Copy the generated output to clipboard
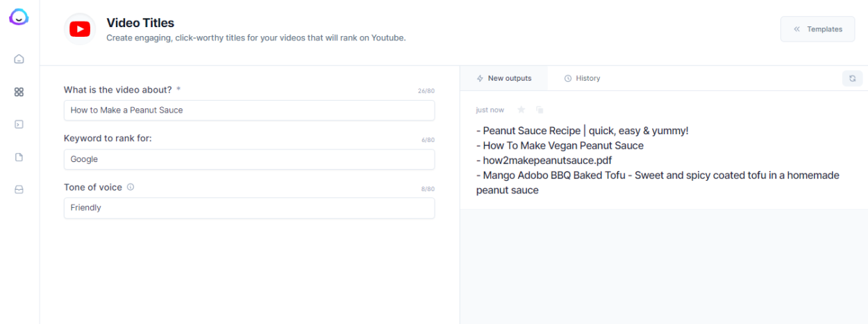Viewport: 868px width, 324px height. pos(540,110)
